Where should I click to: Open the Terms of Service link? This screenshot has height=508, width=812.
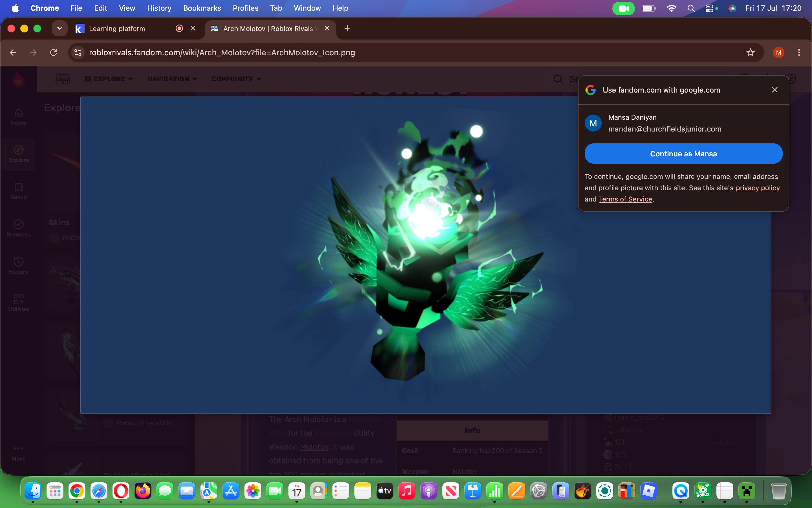pyautogui.click(x=625, y=199)
